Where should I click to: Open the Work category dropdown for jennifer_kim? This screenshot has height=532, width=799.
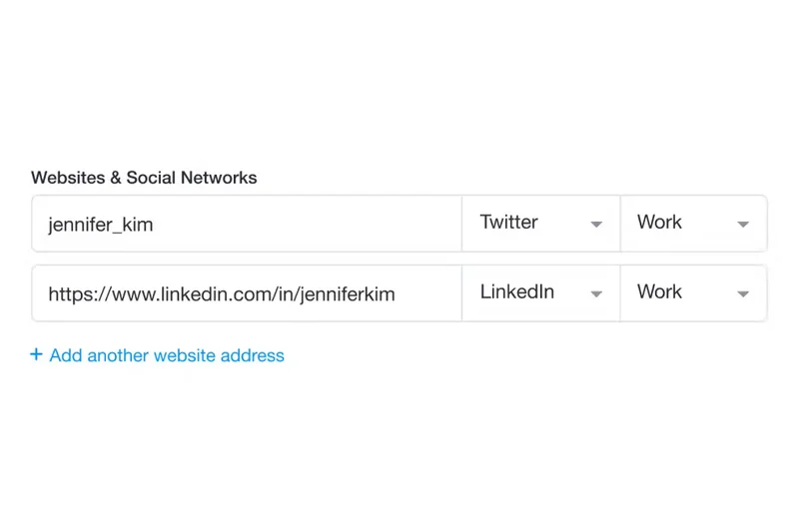point(693,224)
